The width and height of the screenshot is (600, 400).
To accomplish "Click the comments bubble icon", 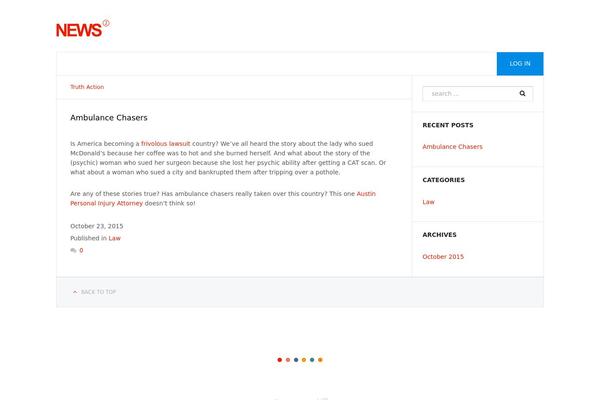I will (73, 250).
